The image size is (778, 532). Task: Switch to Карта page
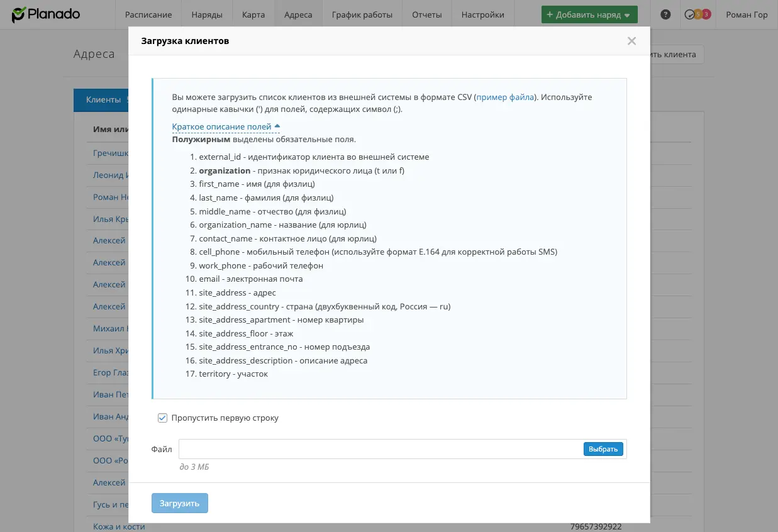click(x=253, y=14)
